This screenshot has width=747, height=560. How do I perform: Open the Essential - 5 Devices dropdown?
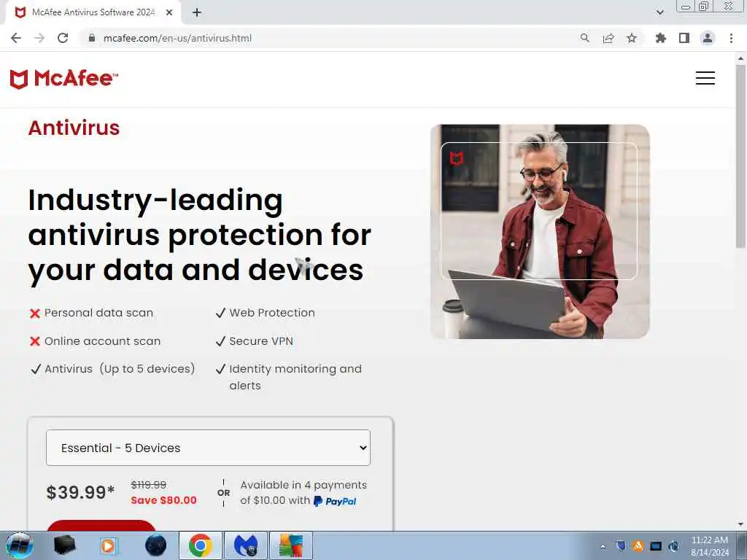tap(208, 448)
